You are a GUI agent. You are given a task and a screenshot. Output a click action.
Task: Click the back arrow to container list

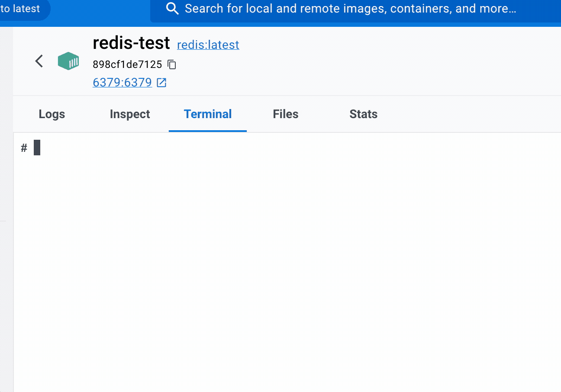[39, 61]
